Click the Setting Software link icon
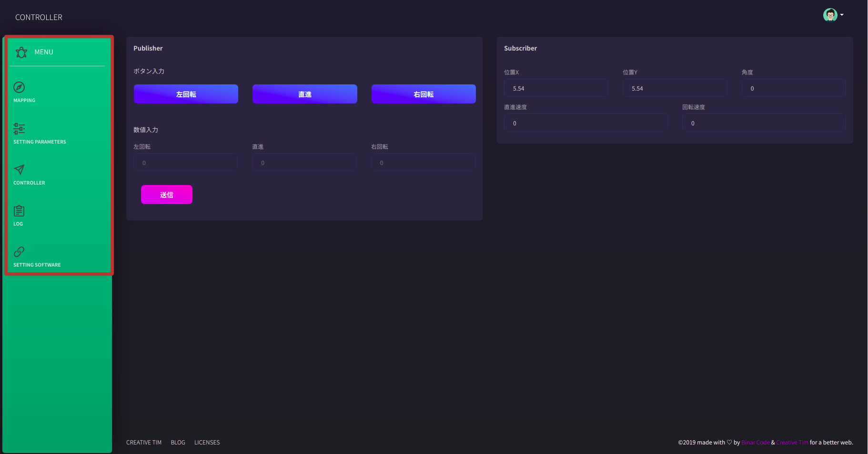Image resolution: width=868 pixels, height=454 pixels. pos(19,252)
